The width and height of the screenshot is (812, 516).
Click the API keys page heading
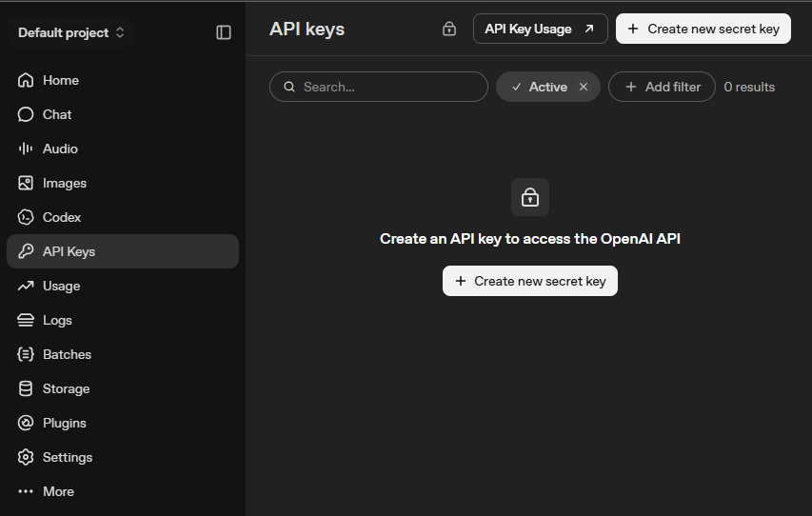click(307, 29)
